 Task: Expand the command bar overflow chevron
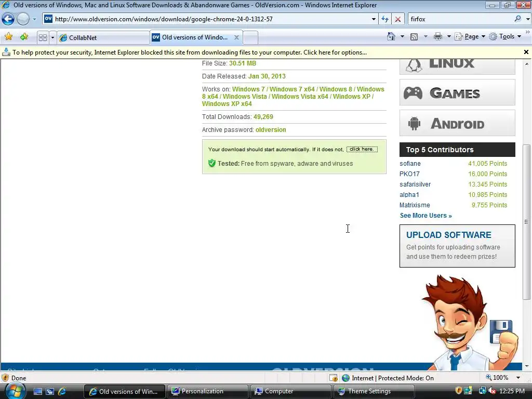coord(528,32)
